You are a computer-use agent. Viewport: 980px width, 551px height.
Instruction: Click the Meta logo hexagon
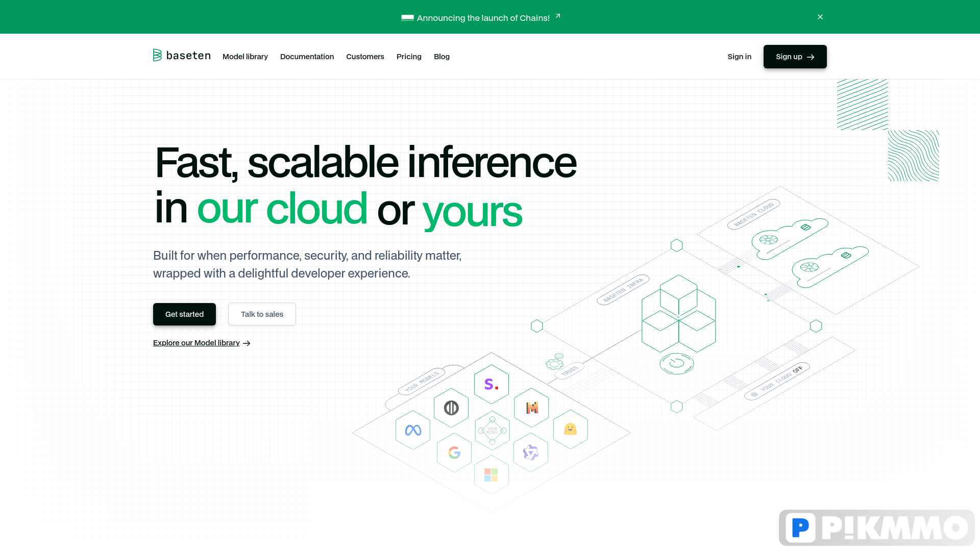(413, 430)
